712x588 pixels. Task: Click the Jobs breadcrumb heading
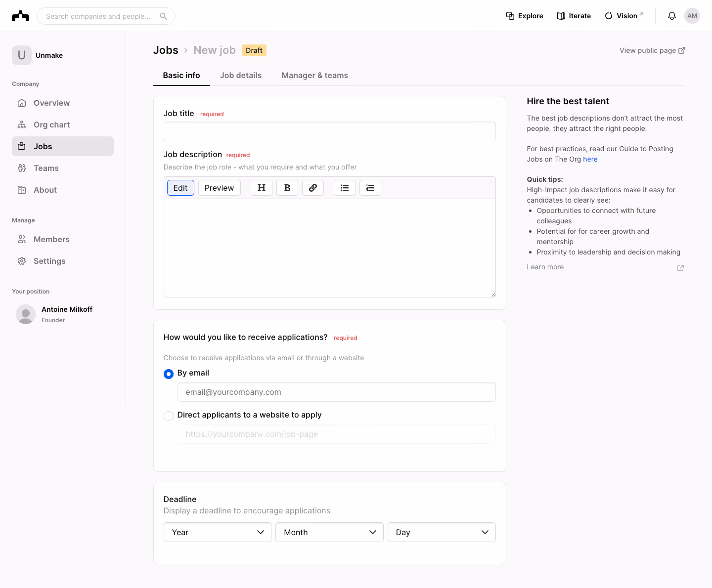click(166, 50)
